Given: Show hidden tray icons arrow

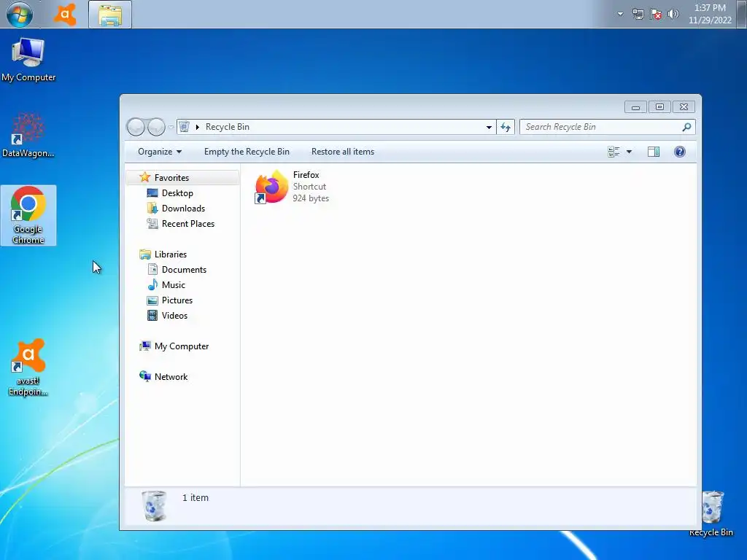Looking at the screenshot, I should (620, 14).
